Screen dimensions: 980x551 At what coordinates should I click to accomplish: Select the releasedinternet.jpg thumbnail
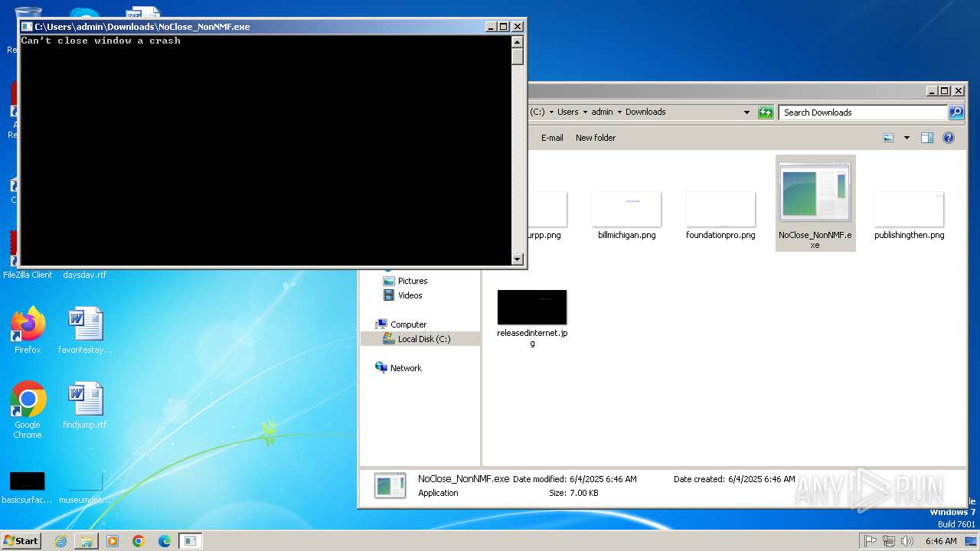(x=532, y=307)
